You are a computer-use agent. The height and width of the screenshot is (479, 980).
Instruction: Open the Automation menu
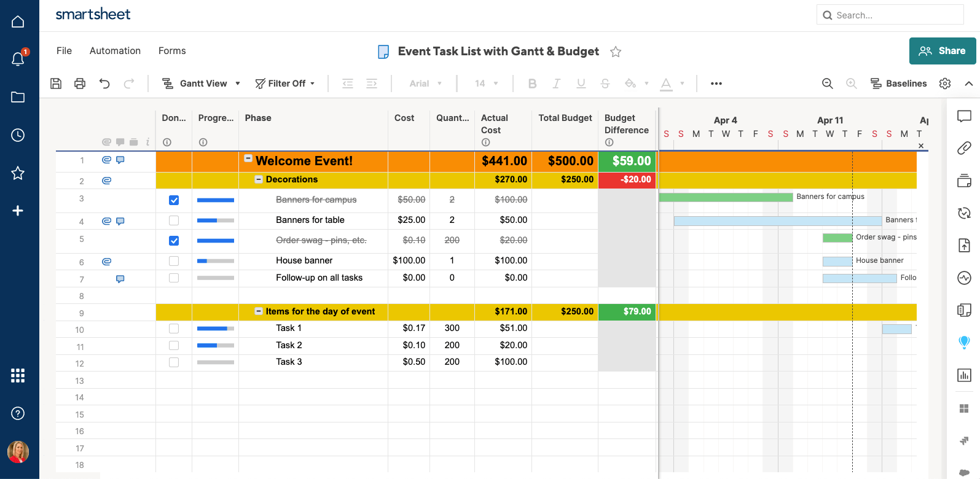click(x=115, y=51)
